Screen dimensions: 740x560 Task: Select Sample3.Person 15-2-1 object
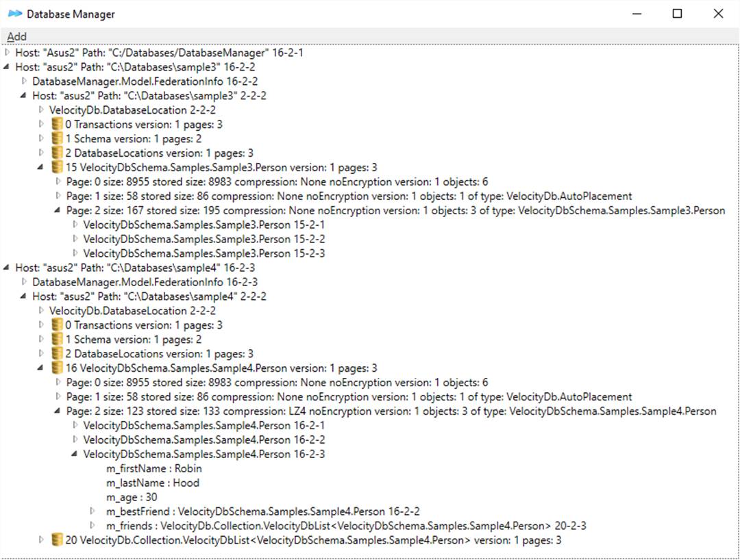(204, 225)
